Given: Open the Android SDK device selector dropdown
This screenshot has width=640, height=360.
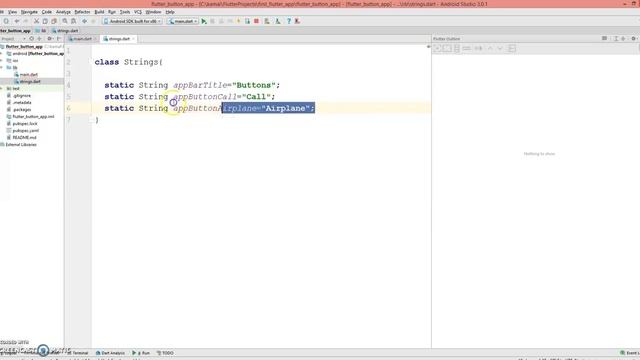Looking at the screenshot, I should 132,21.
